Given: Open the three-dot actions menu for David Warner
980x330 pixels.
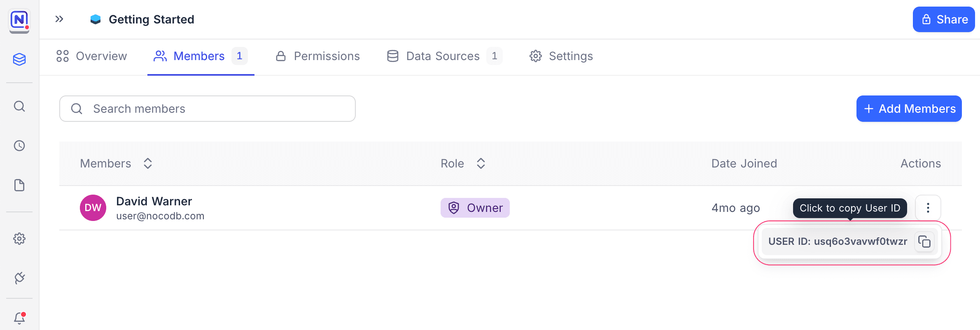Looking at the screenshot, I should (x=928, y=208).
